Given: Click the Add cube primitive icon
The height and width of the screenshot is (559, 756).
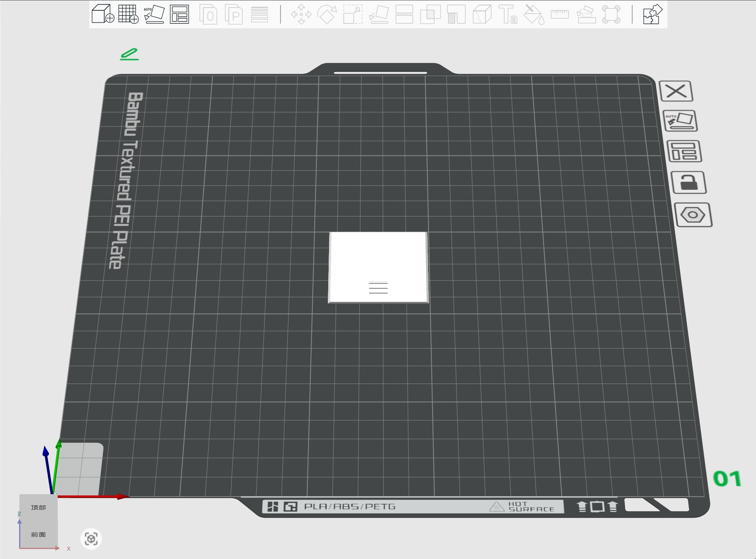Looking at the screenshot, I should point(103,14).
